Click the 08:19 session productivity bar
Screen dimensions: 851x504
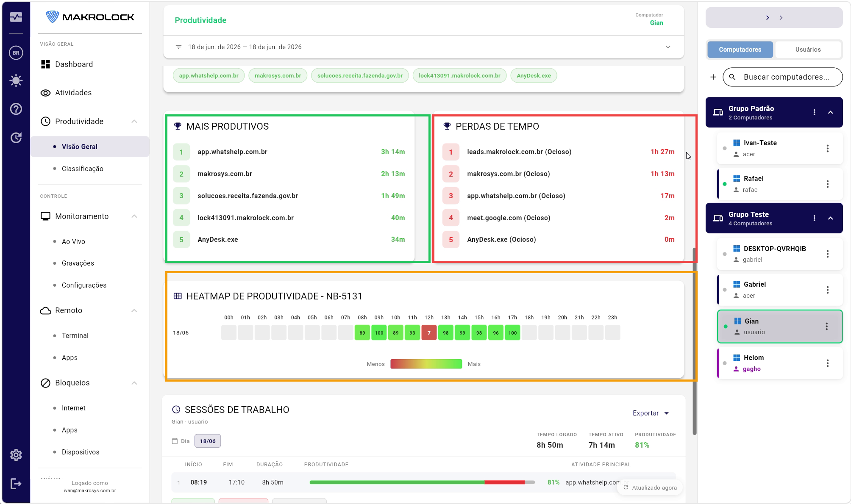(x=422, y=482)
